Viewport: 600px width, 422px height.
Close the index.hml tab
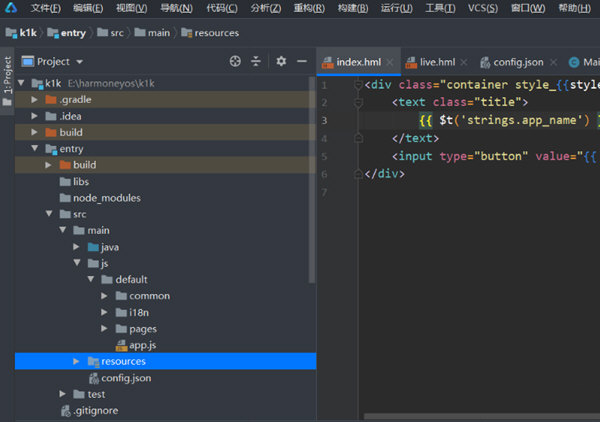pos(390,62)
